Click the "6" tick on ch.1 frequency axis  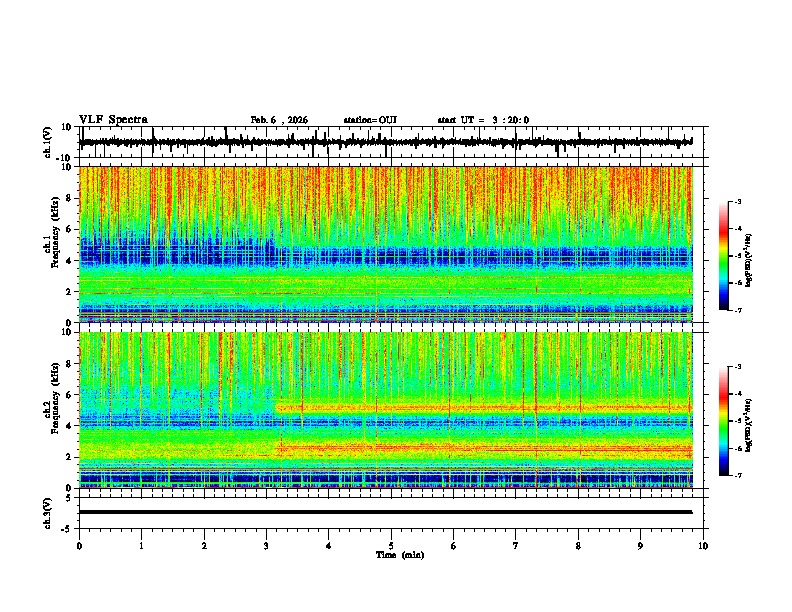tap(69, 229)
